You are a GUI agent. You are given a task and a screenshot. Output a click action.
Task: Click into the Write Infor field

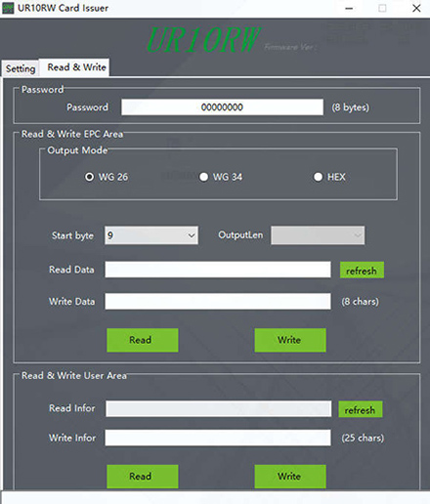(x=218, y=438)
